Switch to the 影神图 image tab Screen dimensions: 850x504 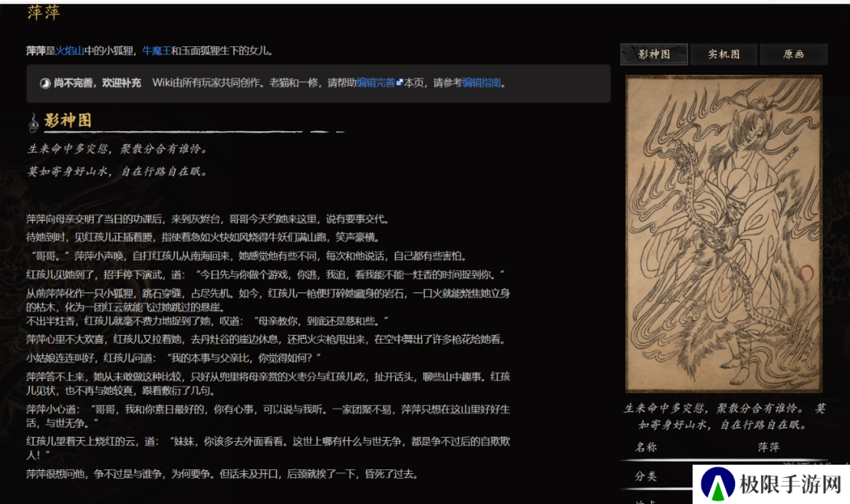[654, 54]
